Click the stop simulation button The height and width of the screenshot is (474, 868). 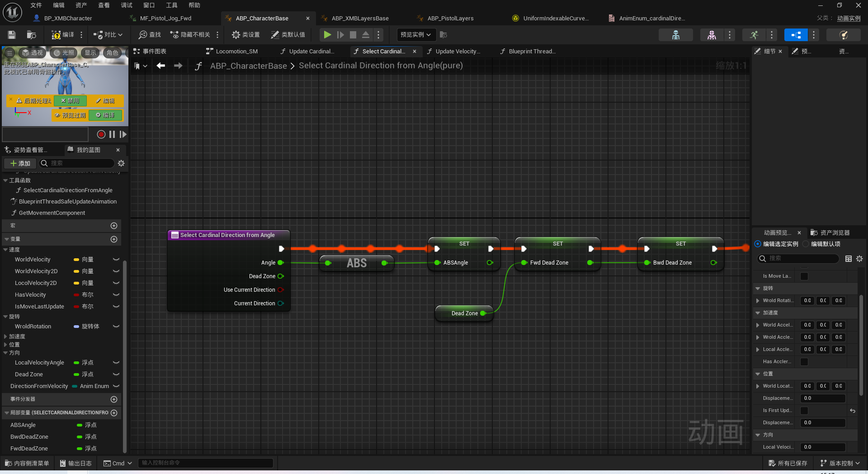(x=353, y=35)
